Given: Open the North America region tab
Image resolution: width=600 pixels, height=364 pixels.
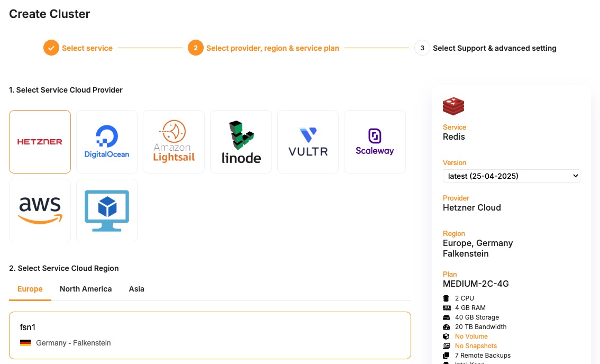Looking at the screenshot, I should click(x=86, y=289).
